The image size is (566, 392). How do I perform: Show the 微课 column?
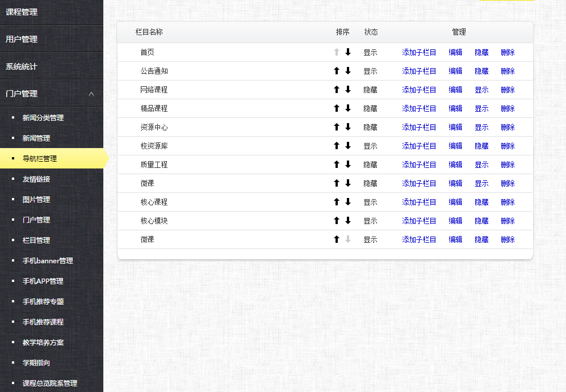481,183
